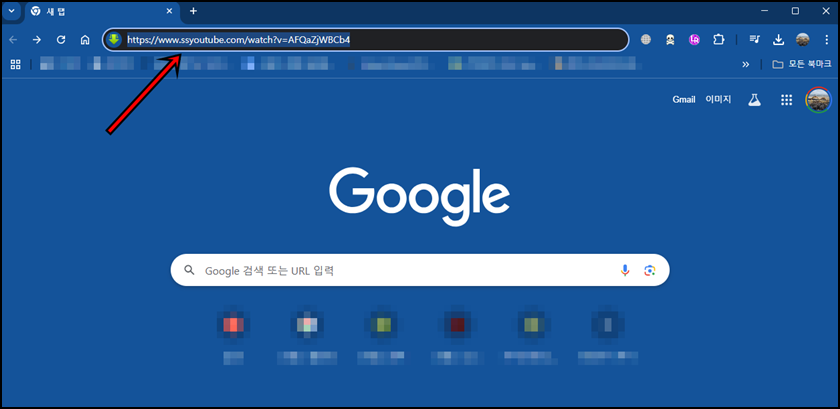Click the skull extension icon
The height and width of the screenshot is (409, 840).
[x=670, y=39]
